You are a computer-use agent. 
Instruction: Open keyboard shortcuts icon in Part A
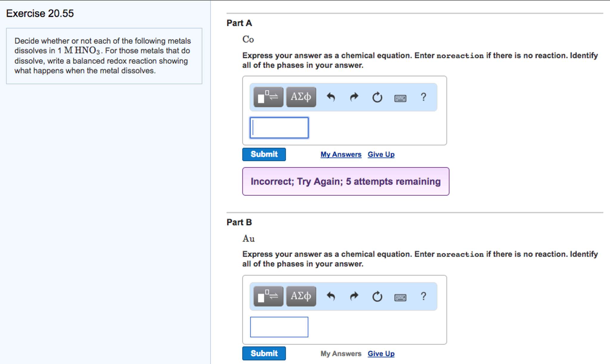(x=400, y=98)
